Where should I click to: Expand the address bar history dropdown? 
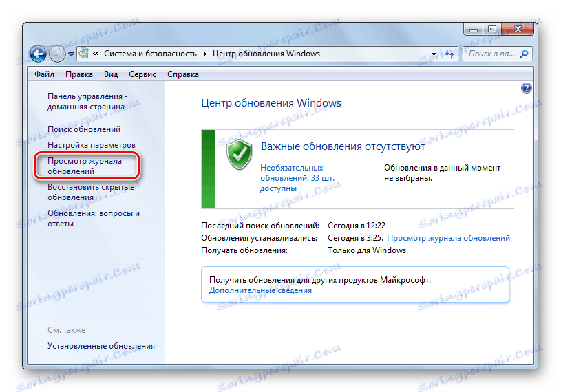click(x=434, y=54)
